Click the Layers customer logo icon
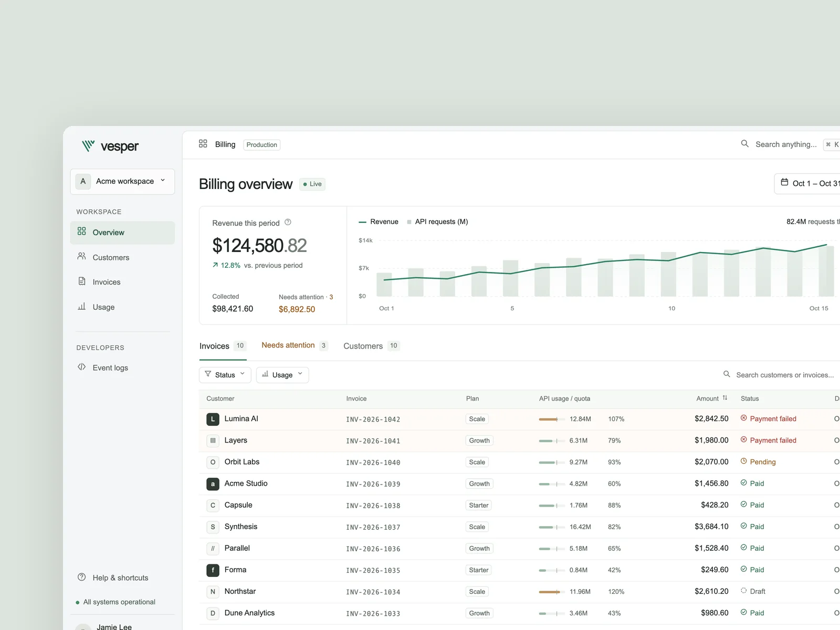The image size is (840, 630). [x=213, y=440]
